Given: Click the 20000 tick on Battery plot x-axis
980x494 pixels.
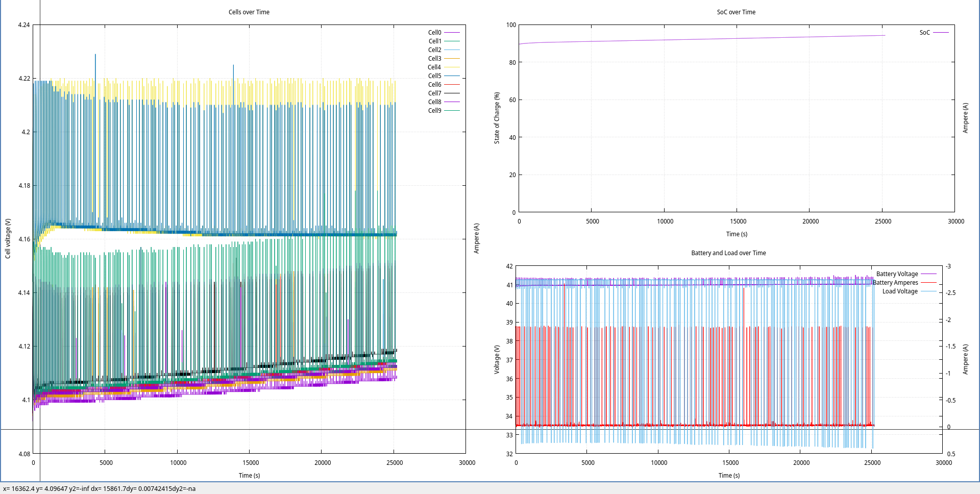Looking at the screenshot, I should [x=801, y=463].
